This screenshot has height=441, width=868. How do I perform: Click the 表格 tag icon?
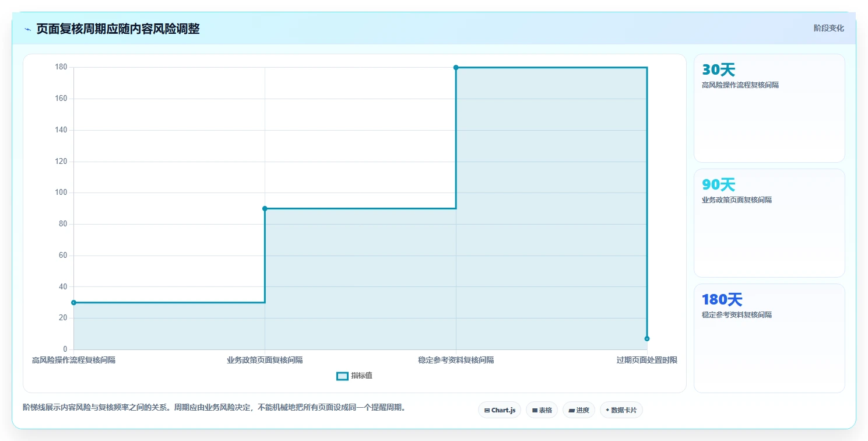coord(535,411)
